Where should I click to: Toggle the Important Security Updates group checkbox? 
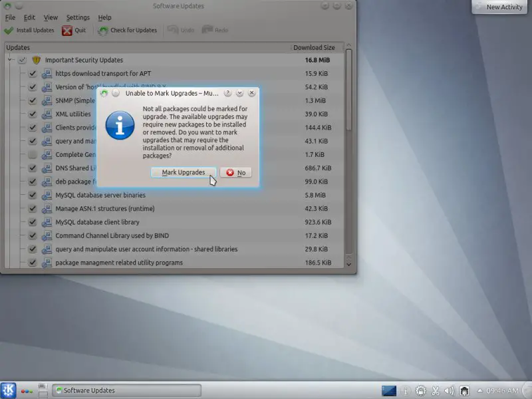point(23,60)
